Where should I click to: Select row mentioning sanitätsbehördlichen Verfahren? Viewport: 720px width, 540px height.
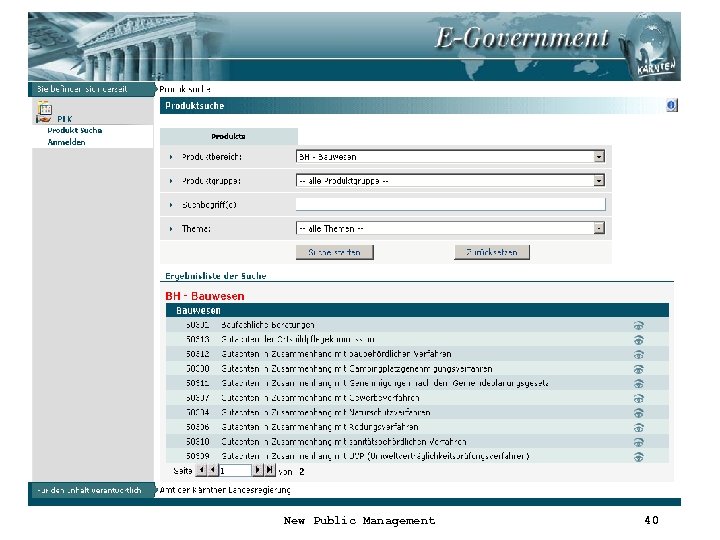click(x=417, y=442)
